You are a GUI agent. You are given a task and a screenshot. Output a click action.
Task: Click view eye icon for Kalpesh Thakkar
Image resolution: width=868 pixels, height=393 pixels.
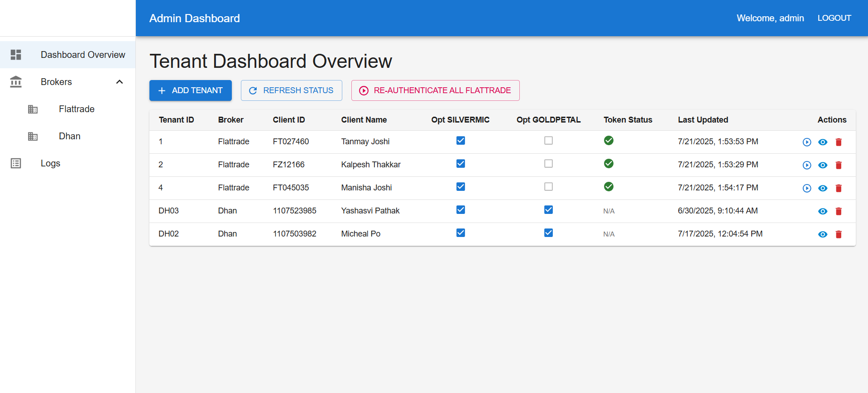pos(823,165)
